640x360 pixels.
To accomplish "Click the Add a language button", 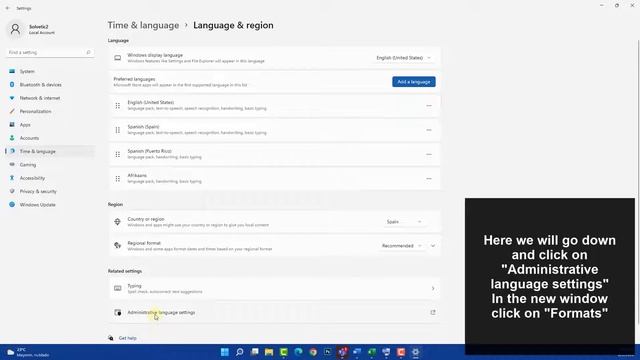I will pyautogui.click(x=414, y=82).
